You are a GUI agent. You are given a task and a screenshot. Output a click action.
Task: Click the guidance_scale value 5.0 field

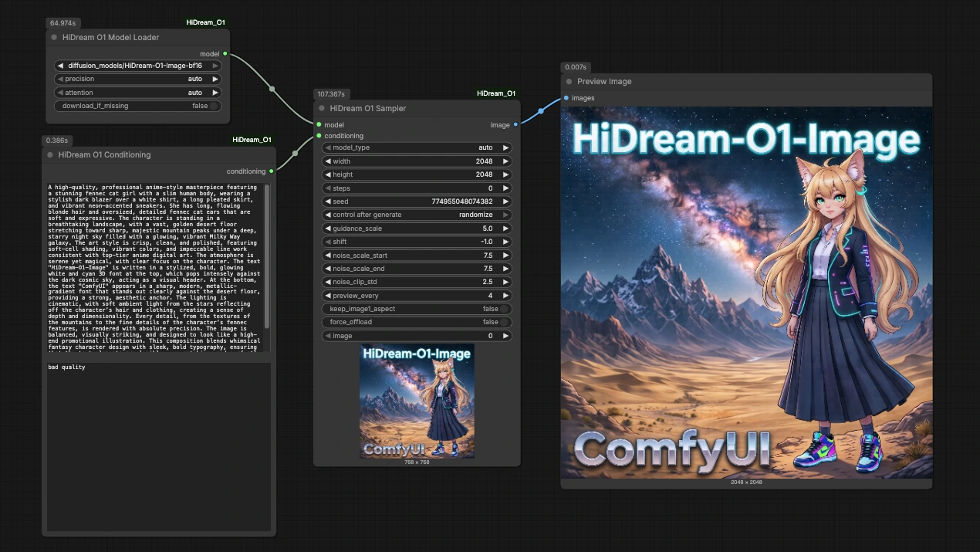(x=417, y=229)
